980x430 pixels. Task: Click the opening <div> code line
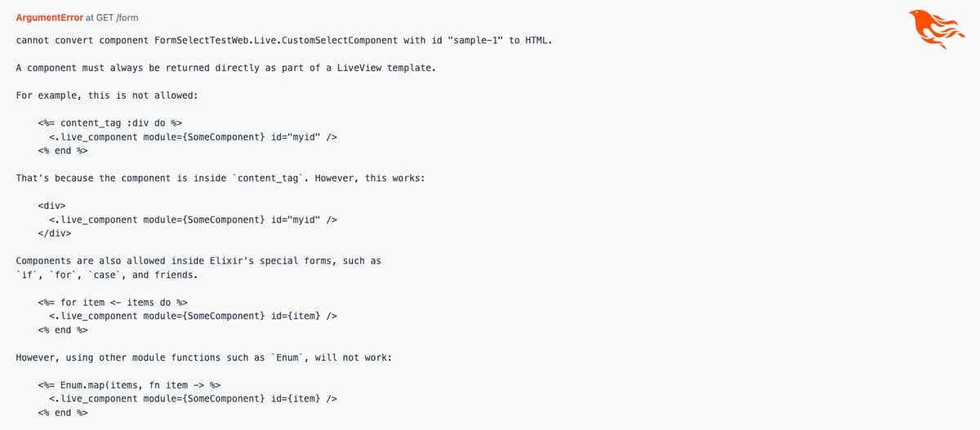[51, 206]
